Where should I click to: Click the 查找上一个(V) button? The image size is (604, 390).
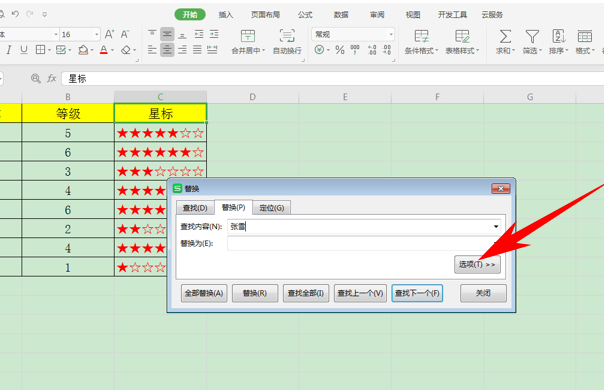(360, 293)
